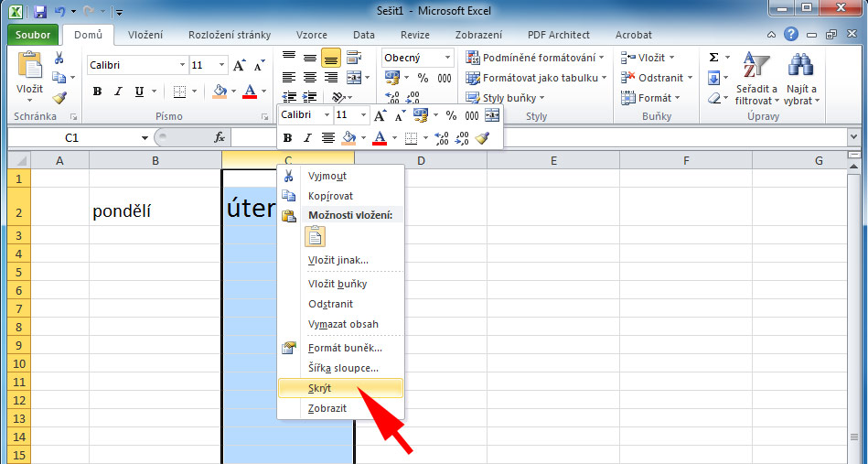Toggle Italic on the mini toolbar
This screenshot has height=464, width=868.
[308, 138]
